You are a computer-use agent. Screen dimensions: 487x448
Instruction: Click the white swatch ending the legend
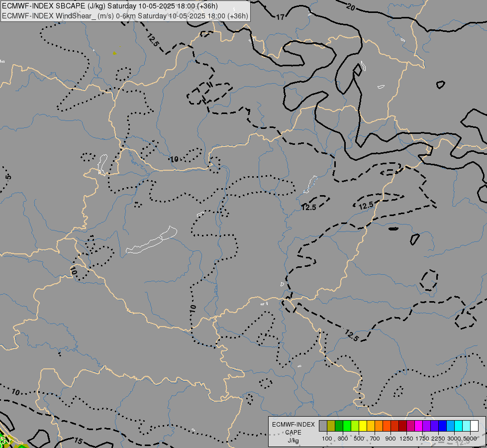tap(475, 426)
